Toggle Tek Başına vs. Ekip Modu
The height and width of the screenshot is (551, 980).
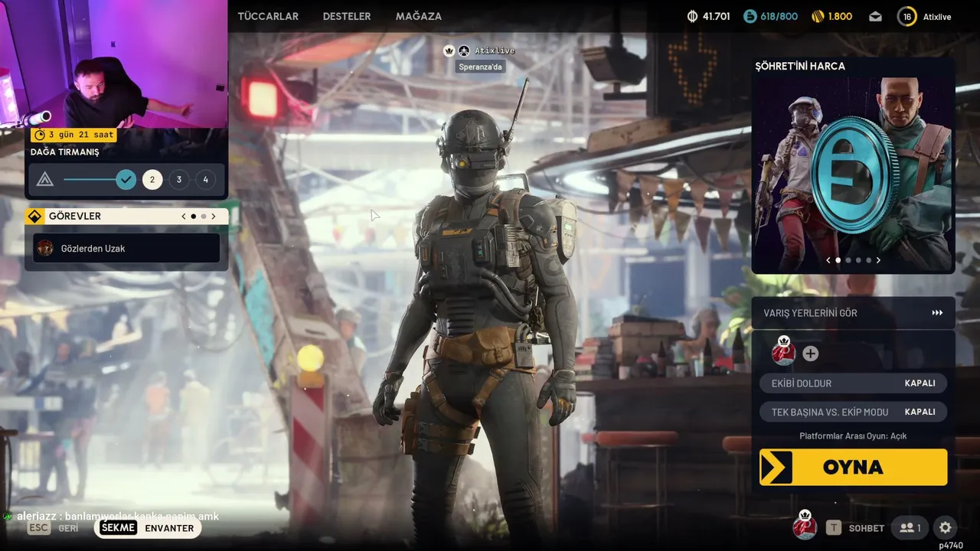[853, 412]
